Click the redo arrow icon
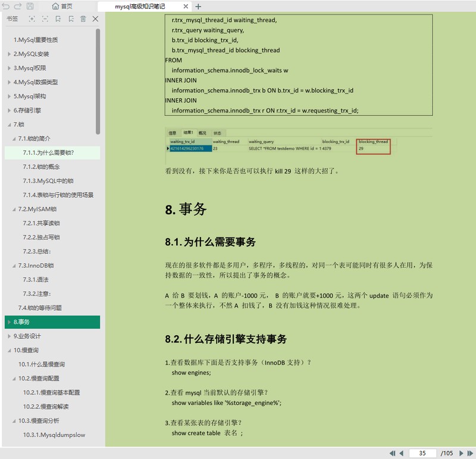476x459 pixels. pyautogui.click(x=18, y=6)
